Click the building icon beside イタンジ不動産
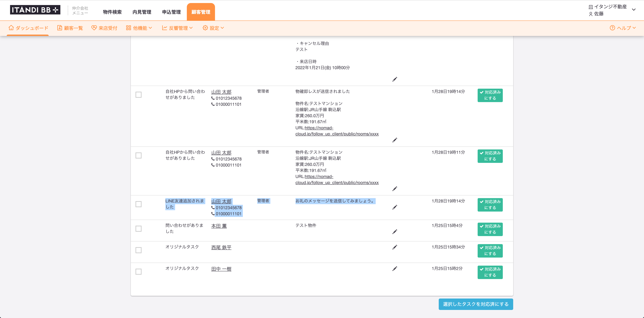 tap(591, 7)
